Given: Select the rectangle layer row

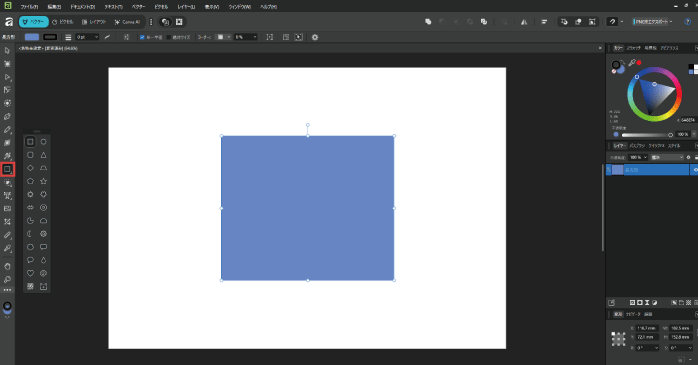Looking at the screenshot, I should tap(647, 170).
